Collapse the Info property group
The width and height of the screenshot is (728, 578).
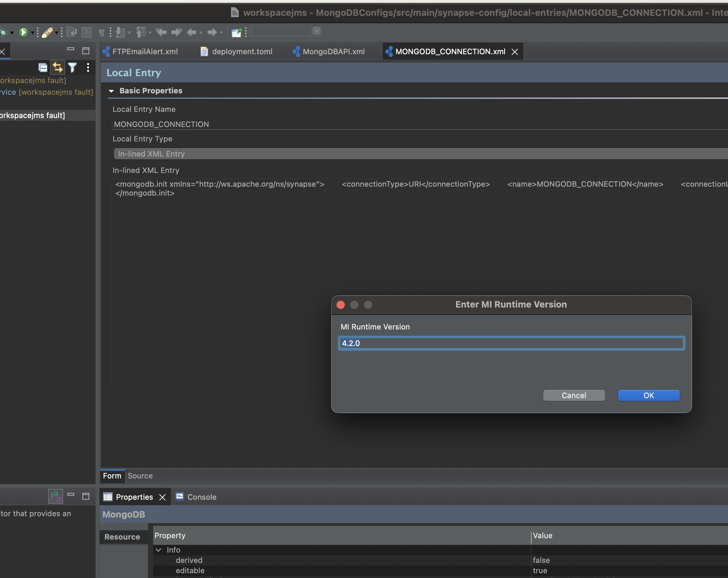tap(159, 550)
